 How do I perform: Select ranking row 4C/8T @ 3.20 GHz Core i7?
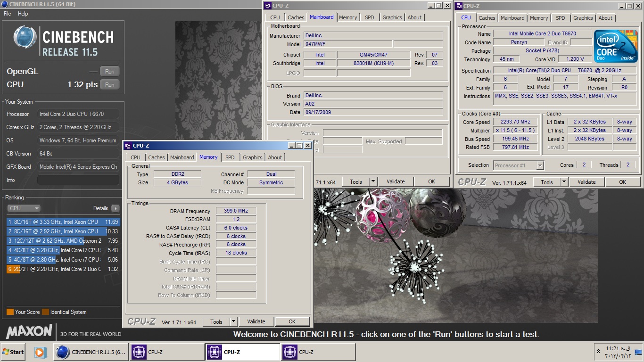click(x=63, y=250)
